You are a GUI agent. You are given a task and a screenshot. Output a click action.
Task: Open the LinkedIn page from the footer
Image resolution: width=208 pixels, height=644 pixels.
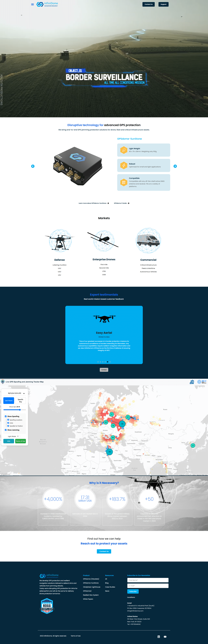(159, 637)
